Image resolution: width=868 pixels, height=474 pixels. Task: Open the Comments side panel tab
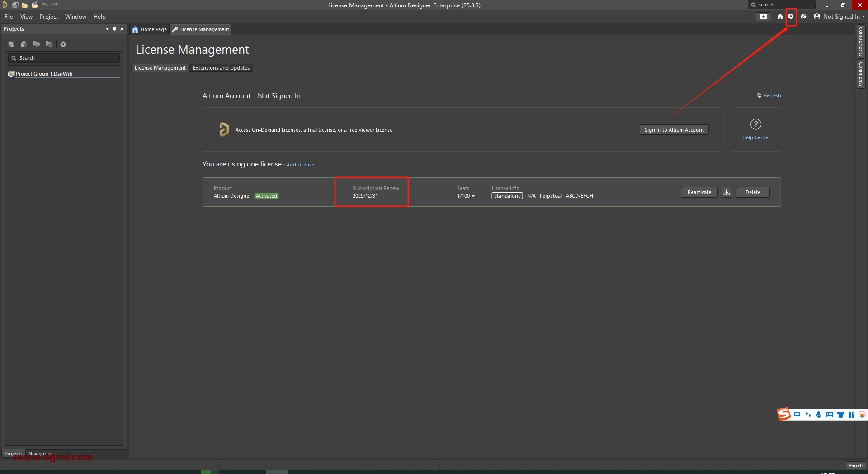tap(861, 74)
